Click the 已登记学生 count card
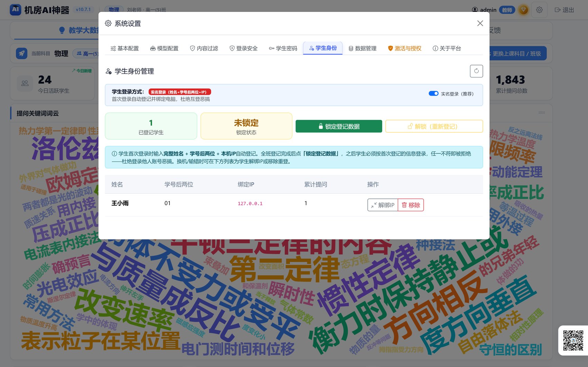 tap(151, 126)
